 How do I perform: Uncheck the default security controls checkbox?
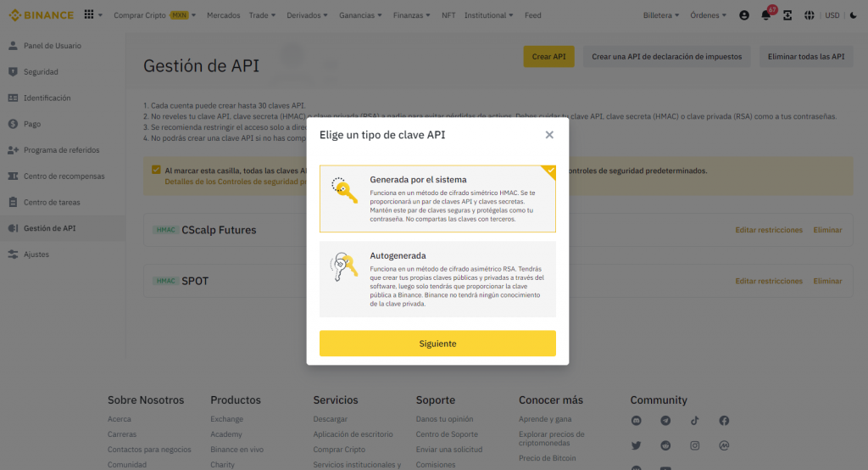point(156,170)
